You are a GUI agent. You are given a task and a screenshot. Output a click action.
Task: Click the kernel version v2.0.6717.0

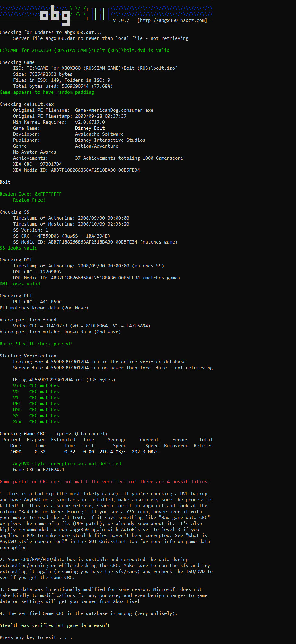pos(90,122)
